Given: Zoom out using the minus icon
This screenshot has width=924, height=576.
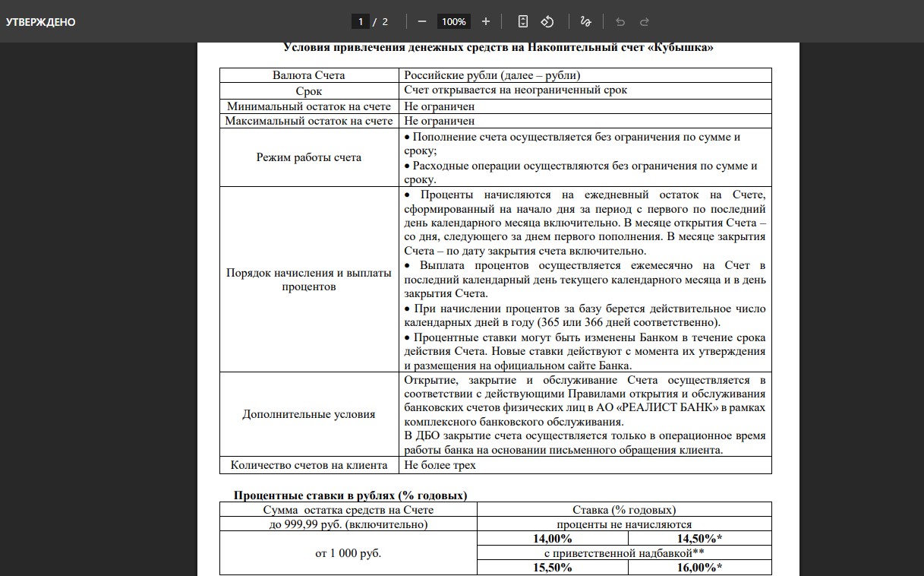Looking at the screenshot, I should point(422,21).
